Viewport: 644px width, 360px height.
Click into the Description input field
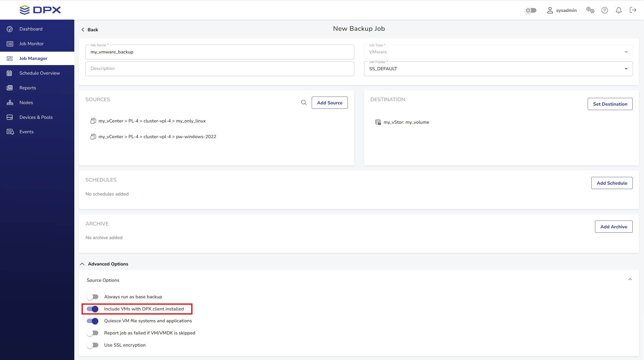pos(219,69)
